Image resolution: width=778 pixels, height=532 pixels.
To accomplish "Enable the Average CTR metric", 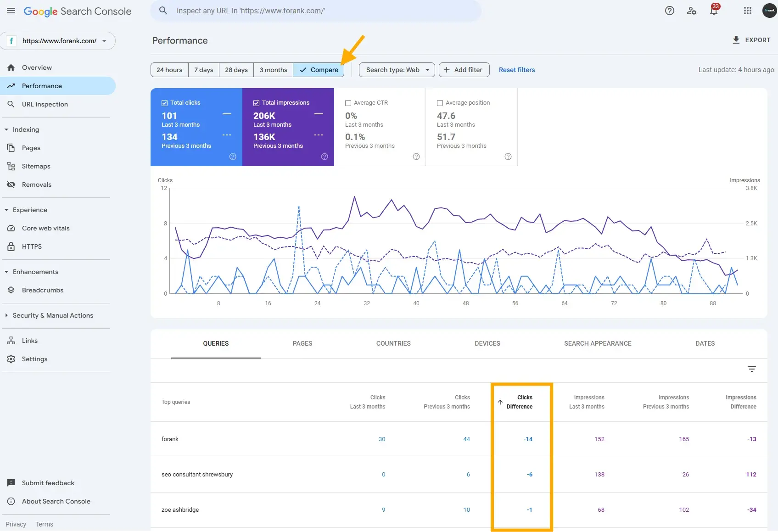I will [x=348, y=103].
